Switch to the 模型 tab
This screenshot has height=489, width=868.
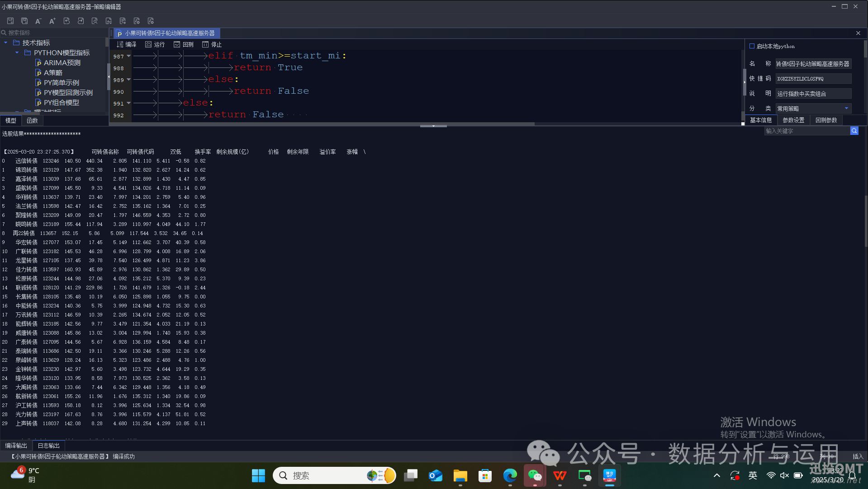pyautogui.click(x=10, y=120)
